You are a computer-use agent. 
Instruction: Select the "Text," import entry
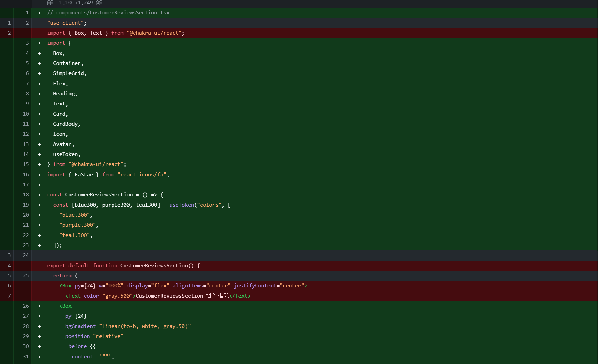[x=61, y=104]
